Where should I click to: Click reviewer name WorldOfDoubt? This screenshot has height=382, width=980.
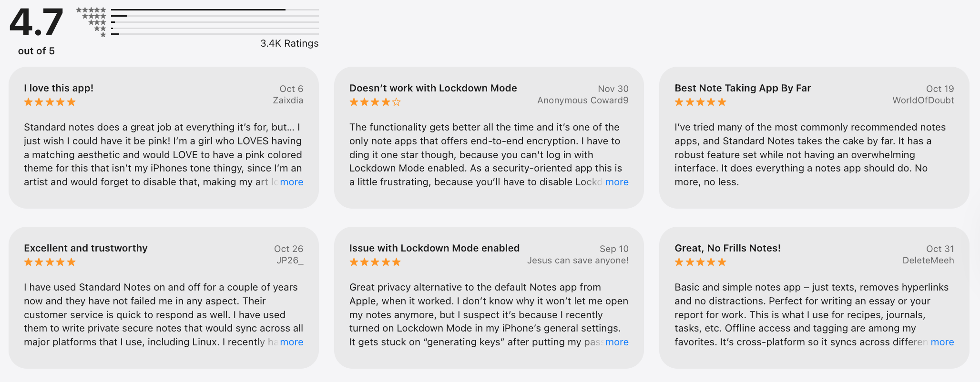[923, 101]
